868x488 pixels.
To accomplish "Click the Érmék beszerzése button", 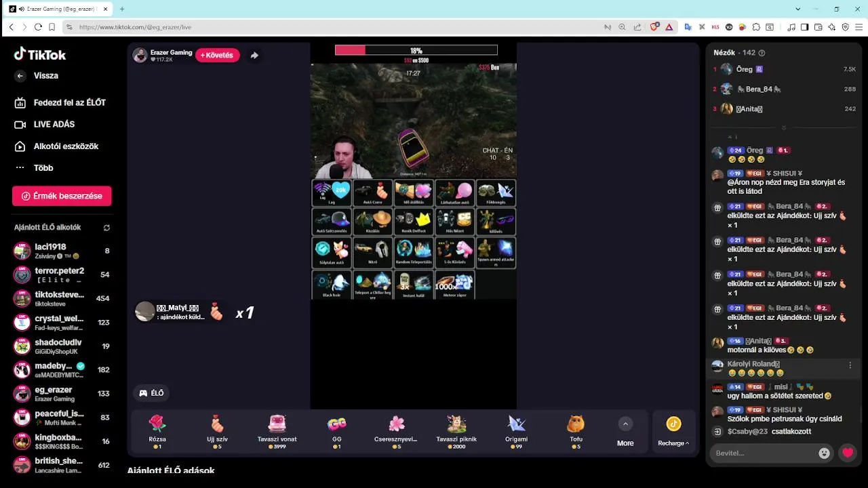I will coord(62,196).
